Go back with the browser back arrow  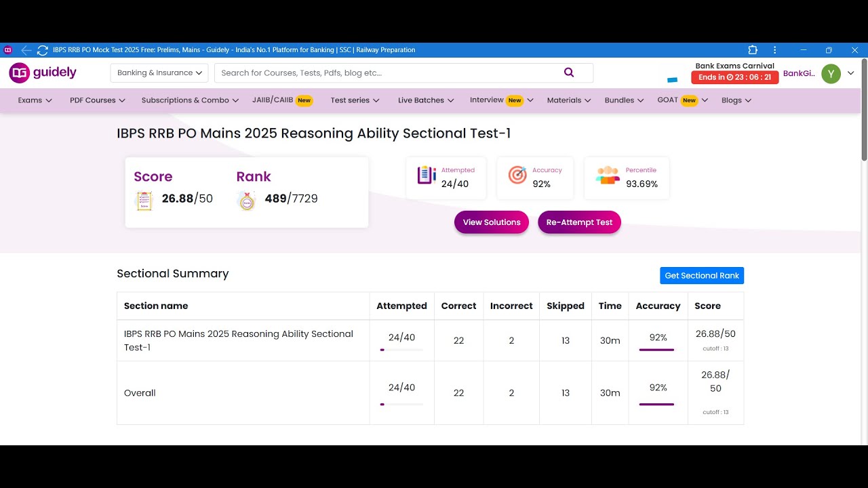coord(26,50)
